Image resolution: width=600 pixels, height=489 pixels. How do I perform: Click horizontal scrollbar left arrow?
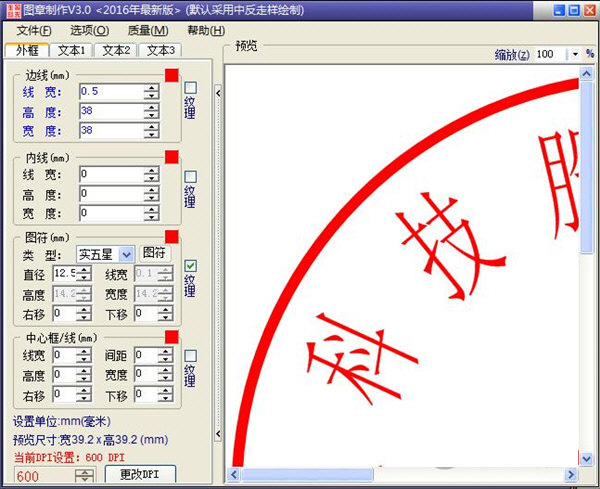(234, 475)
